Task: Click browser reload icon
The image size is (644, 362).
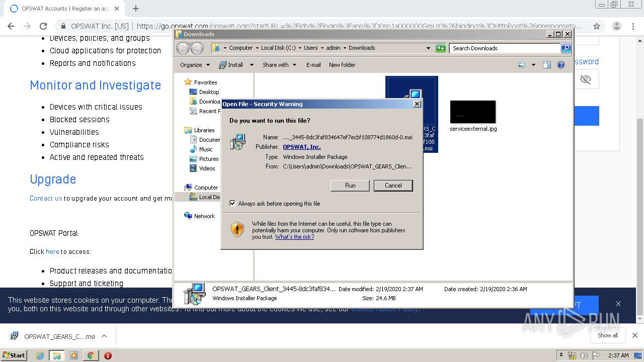Action: (43, 26)
